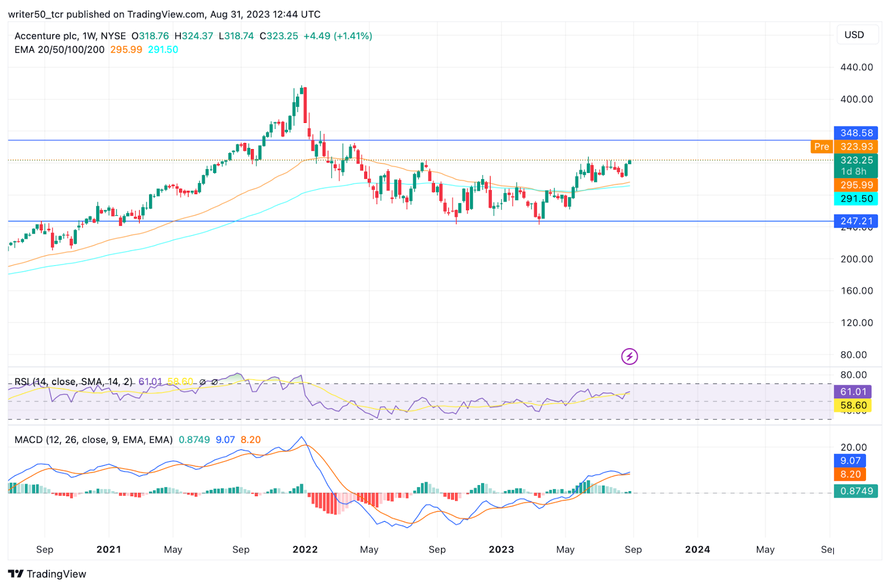Click the 2023 label on the time axis
The image size is (890, 588).
[501, 550]
